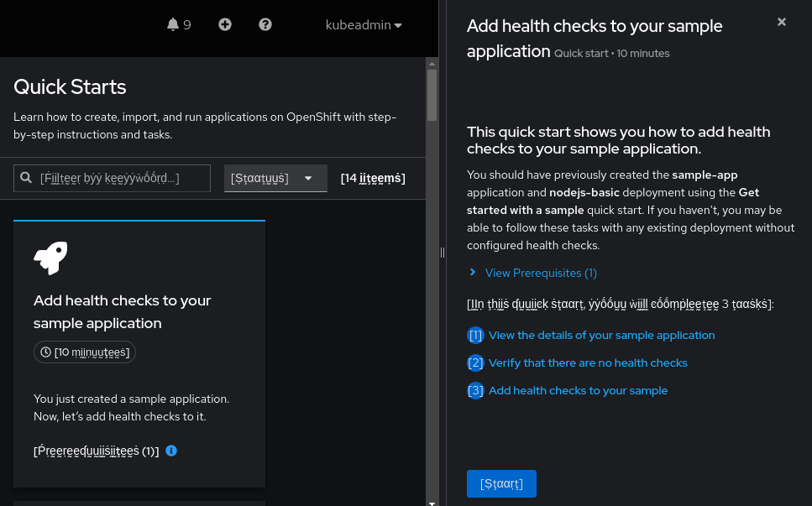Click the Start button
The height and width of the screenshot is (506, 812).
click(501, 483)
